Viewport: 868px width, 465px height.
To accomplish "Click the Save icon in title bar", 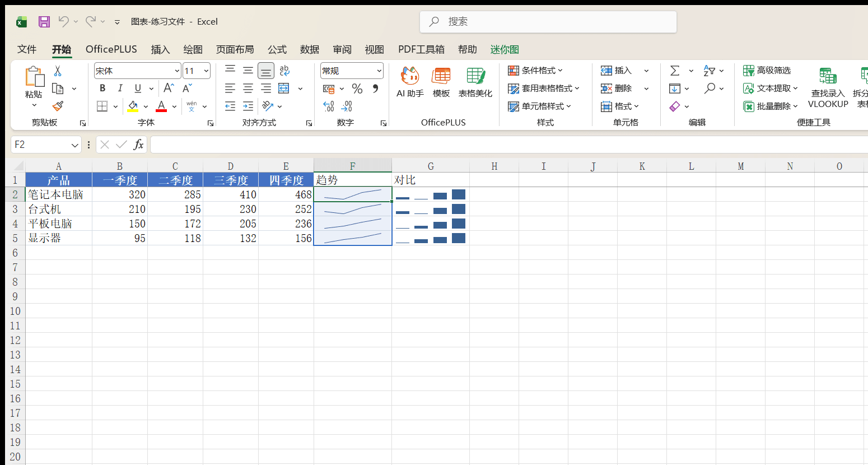I will [44, 22].
